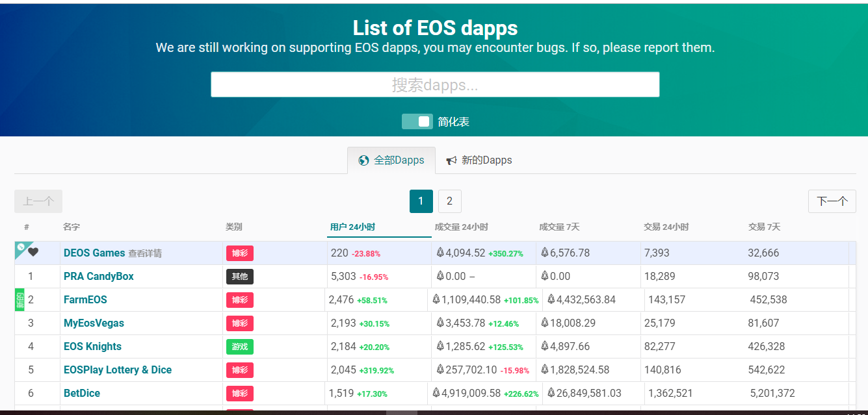The image size is (868, 415).
Task: Click the 博彩 tag on EOSPlay row
Action: [x=240, y=370]
